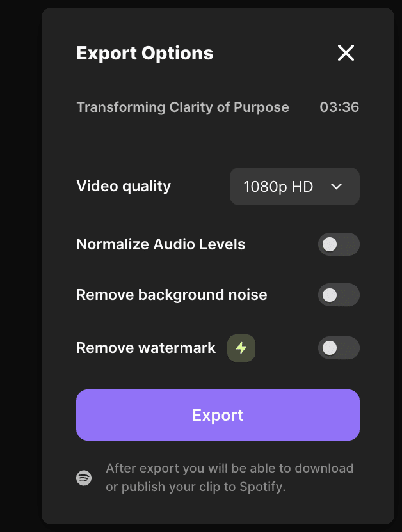Click the Remove watermark label text
402x532 pixels.
click(x=146, y=348)
